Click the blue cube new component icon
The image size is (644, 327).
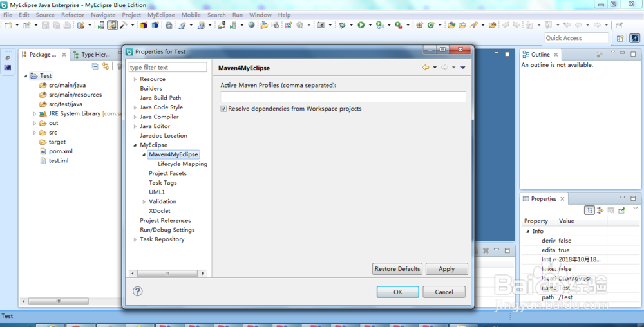[155, 25]
